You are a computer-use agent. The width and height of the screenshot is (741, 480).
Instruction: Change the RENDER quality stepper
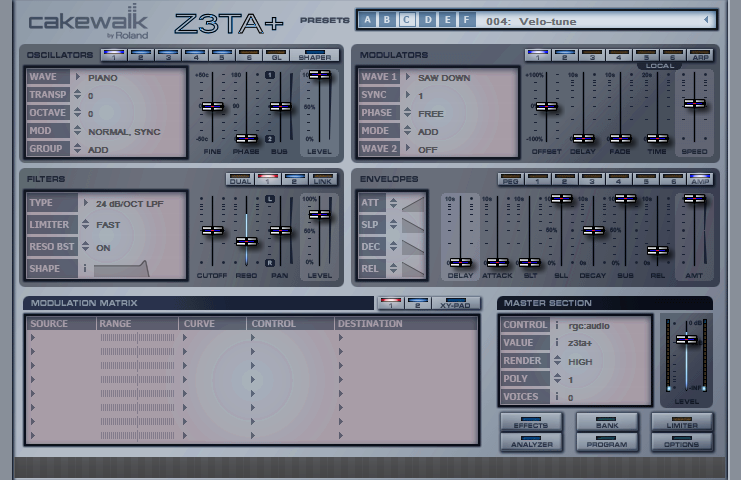pyautogui.click(x=558, y=360)
